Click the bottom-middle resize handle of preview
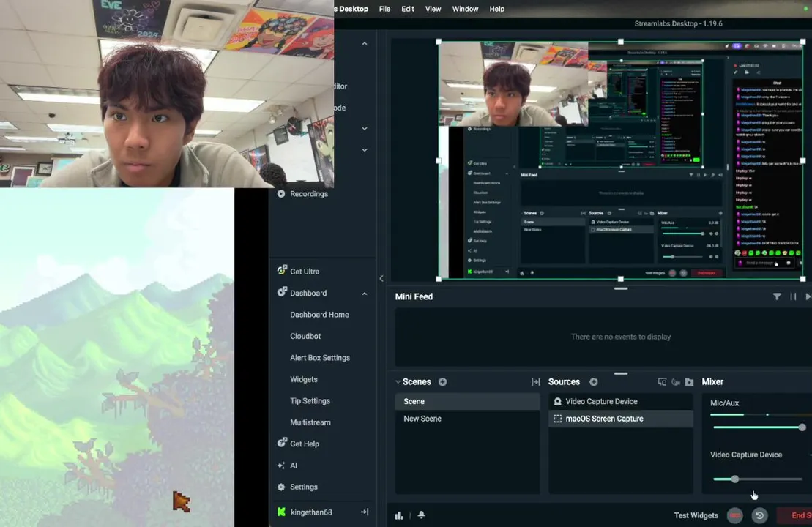Image resolution: width=812 pixels, height=527 pixels. tap(620, 279)
